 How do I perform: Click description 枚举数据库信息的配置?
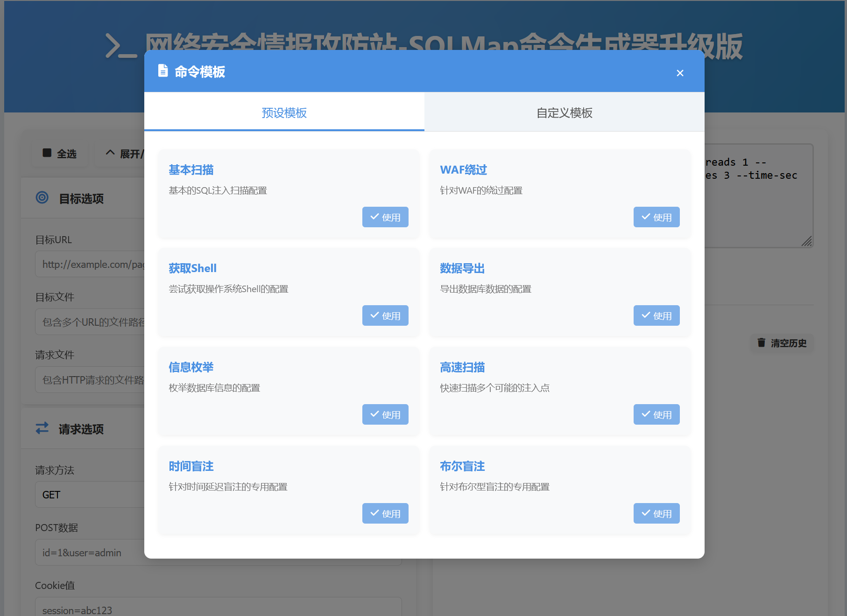[214, 388]
